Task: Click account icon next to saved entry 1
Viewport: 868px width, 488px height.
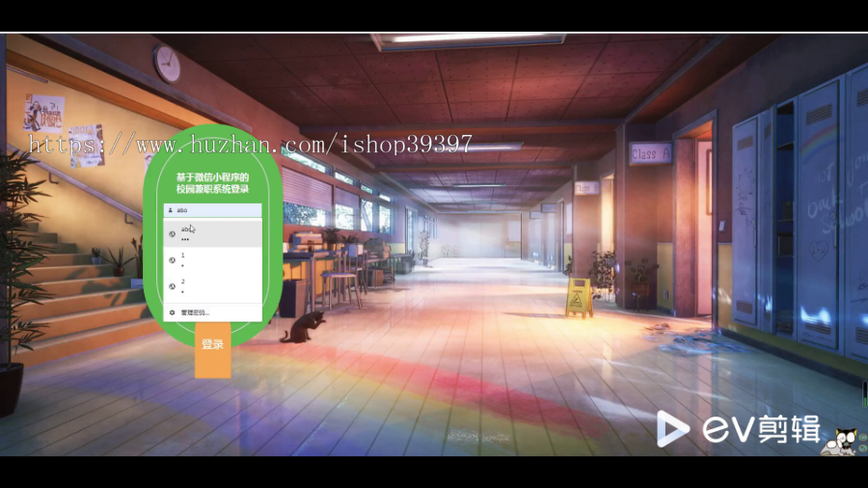Action: click(x=173, y=260)
